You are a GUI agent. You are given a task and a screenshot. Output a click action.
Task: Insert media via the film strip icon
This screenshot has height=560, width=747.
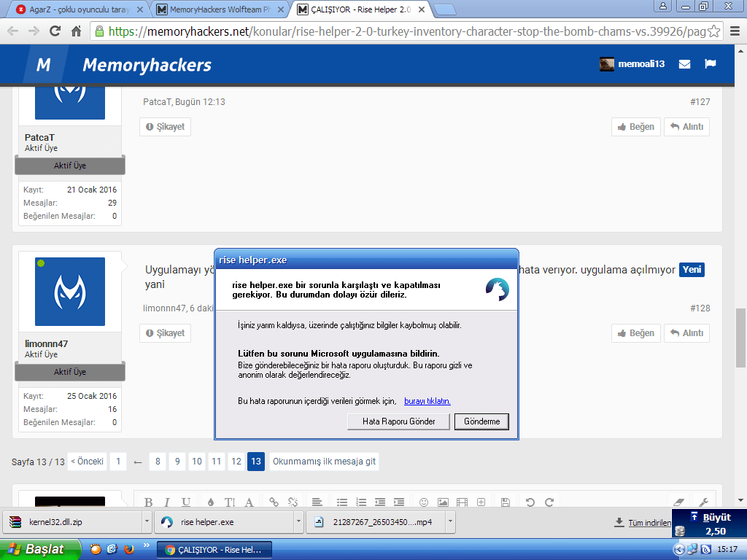coord(462,502)
